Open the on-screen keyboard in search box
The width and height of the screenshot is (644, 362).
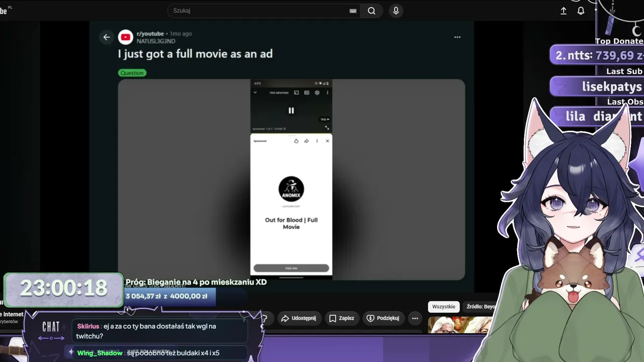click(353, 11)
